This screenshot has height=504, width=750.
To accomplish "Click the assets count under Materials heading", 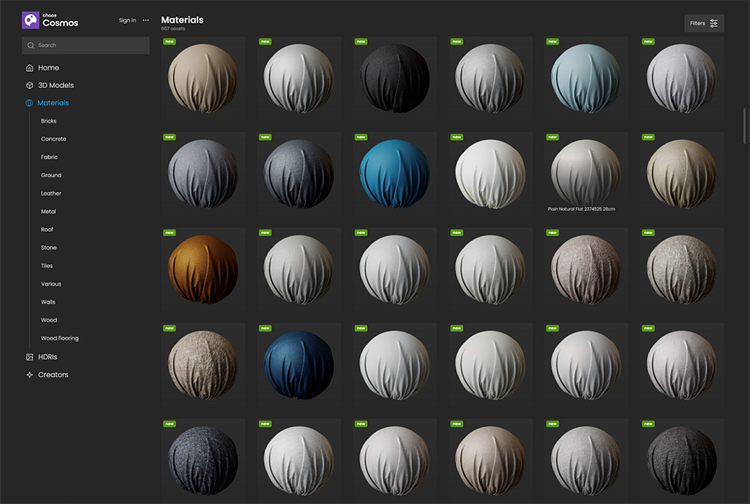I will tap(173, 29).
